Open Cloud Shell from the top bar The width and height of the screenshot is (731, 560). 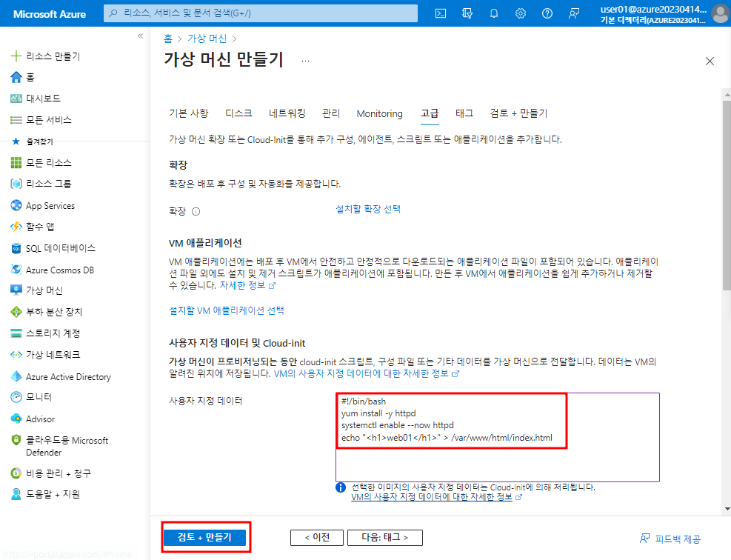tap(441, 13)
